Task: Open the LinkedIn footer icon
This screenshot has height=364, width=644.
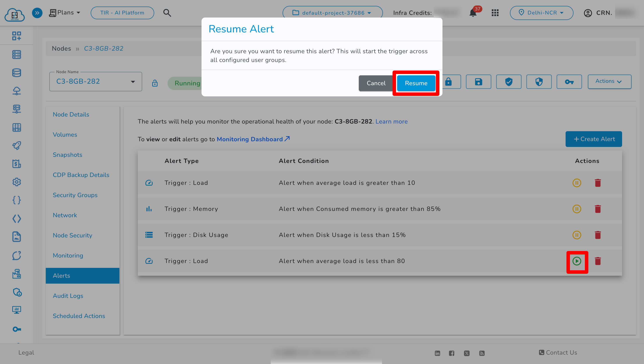Action: tap(437, 353)
